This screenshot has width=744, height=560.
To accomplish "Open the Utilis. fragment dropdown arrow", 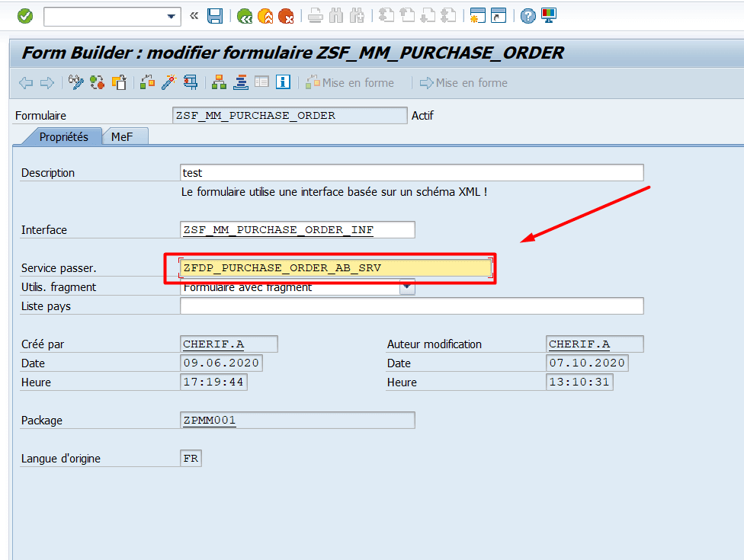I will pyautogui.click(x=407, y=287).
